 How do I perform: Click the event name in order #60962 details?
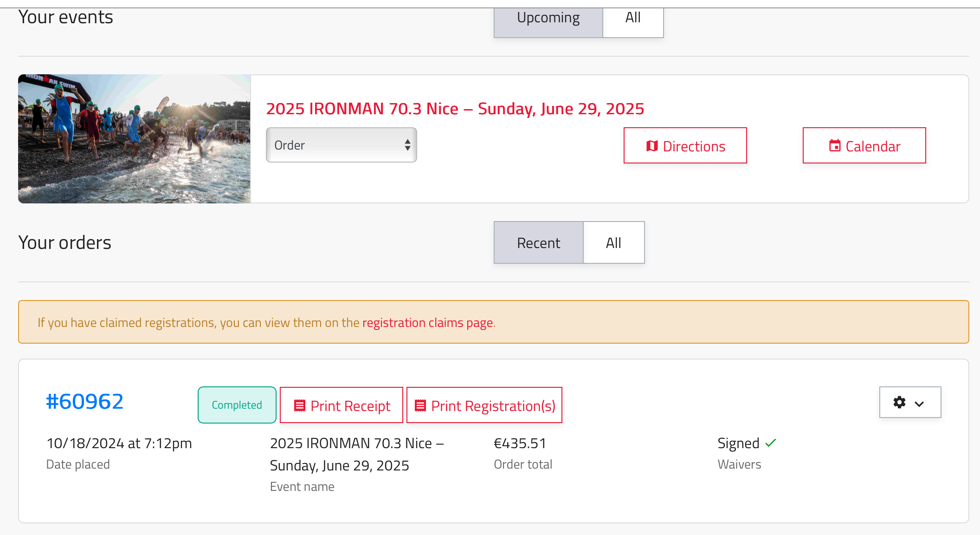[357, 454]
